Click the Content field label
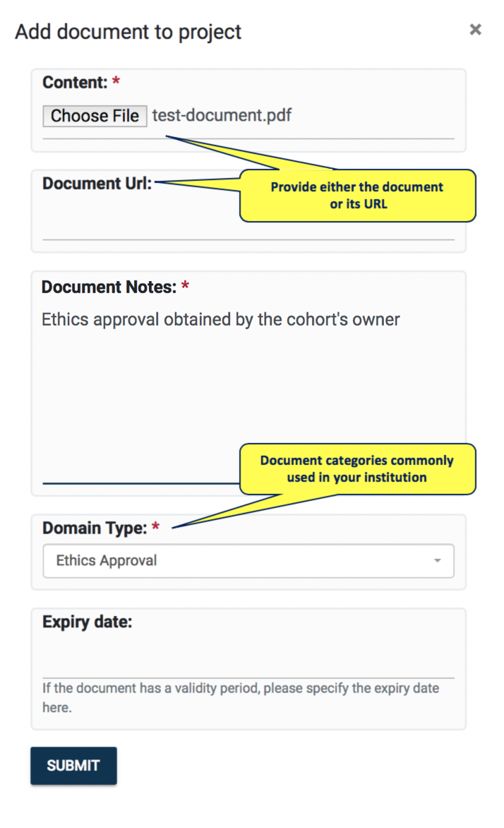This screenshot has height=828, width=504. (x=75, y=83)
